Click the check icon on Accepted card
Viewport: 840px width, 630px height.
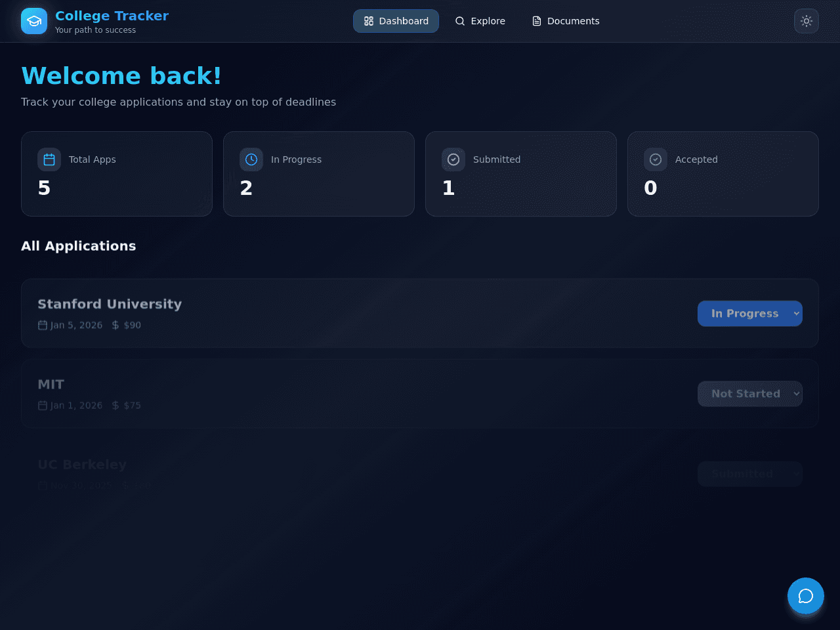point(656,159)
